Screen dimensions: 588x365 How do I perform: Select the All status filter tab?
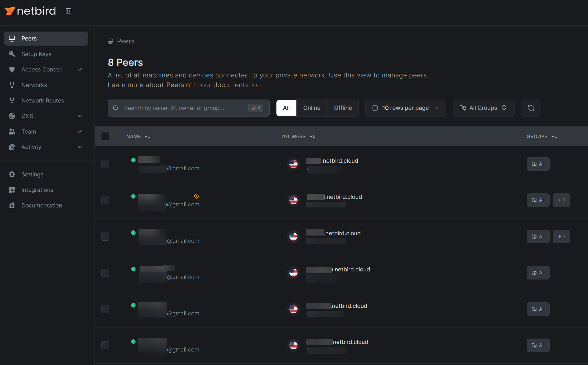click(x=286, y=108)
